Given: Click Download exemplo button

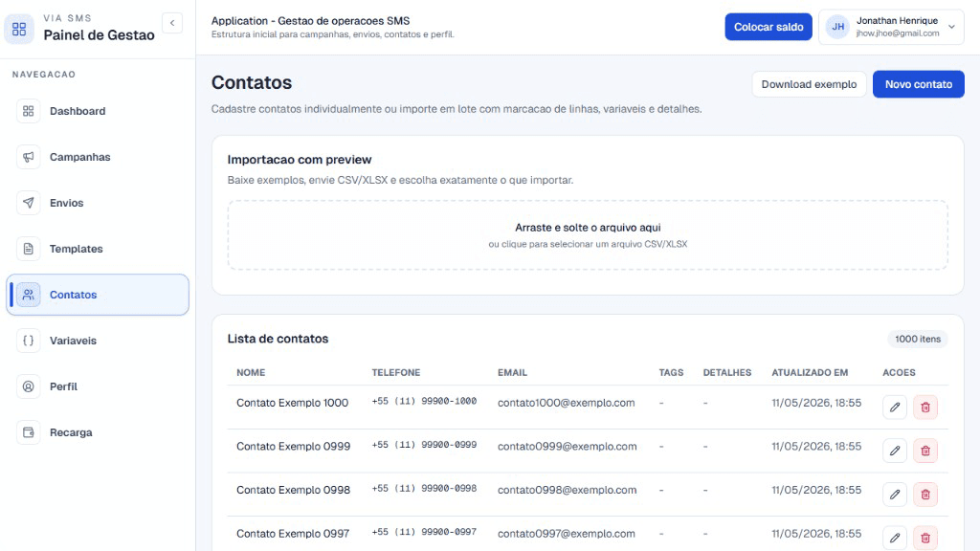Looking at the screenshot, I should click(809, 84).
